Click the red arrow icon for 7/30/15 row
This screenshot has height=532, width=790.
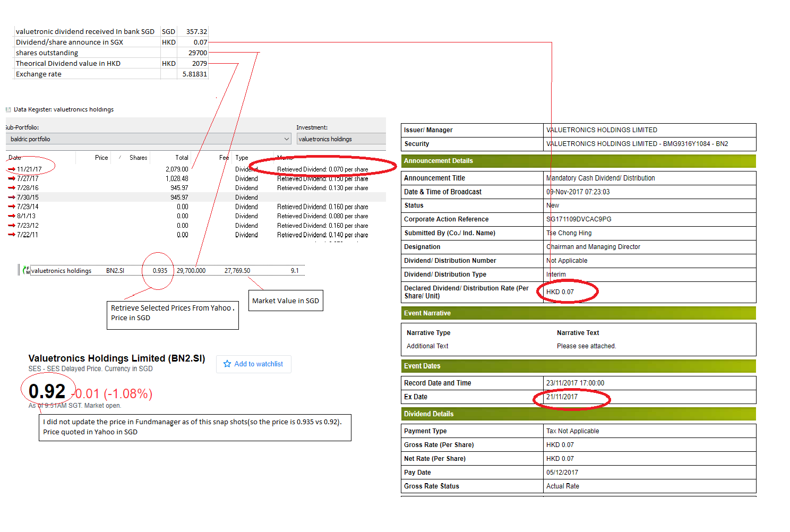[12, 197]
